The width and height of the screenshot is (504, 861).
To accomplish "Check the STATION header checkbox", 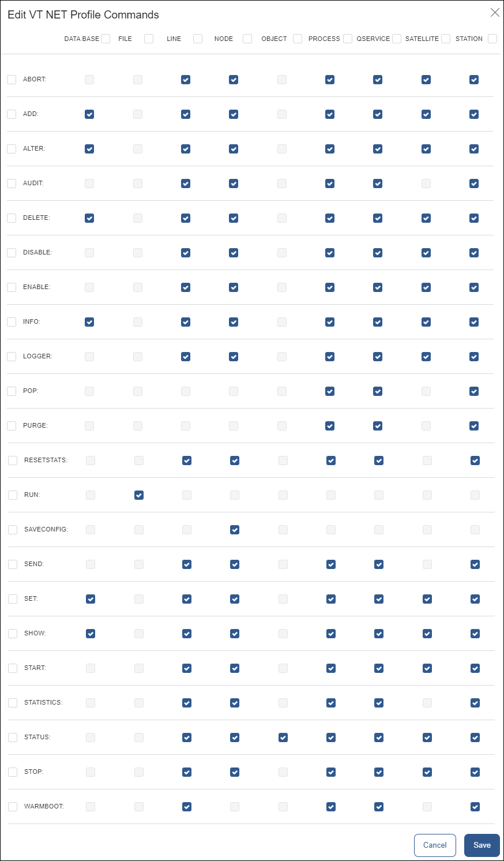I will coord(492,38).
